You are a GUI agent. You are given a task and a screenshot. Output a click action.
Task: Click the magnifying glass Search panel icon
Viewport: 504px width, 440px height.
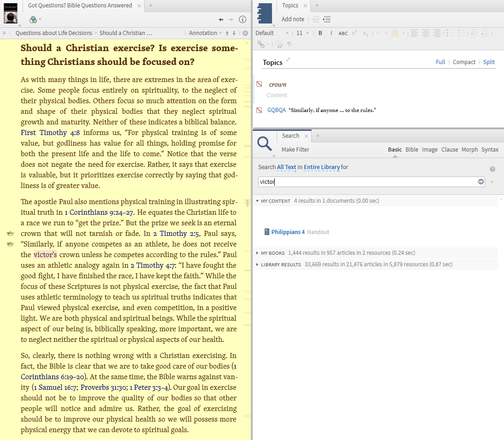pyautogui.click(x=265, y=143)
